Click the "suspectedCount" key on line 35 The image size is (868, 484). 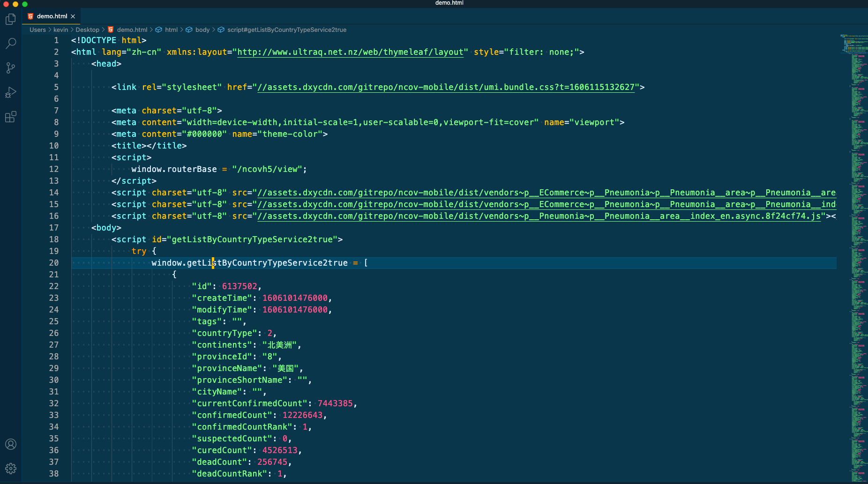(x=232, y=439)
